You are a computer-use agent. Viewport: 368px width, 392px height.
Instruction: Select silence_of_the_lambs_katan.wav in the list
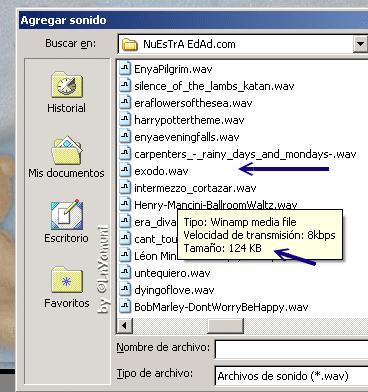click(x=214, y=86)
